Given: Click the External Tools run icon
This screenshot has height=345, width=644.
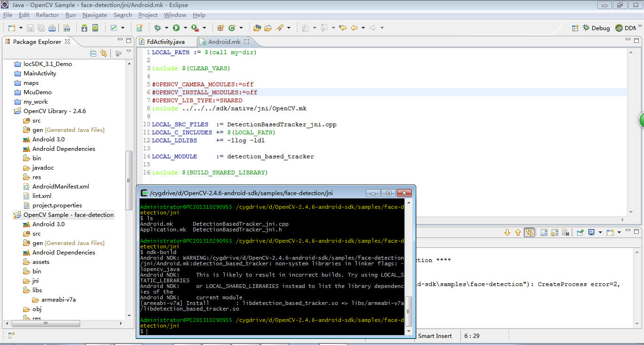Looking at the screenshot, I should tap(195, 28).
